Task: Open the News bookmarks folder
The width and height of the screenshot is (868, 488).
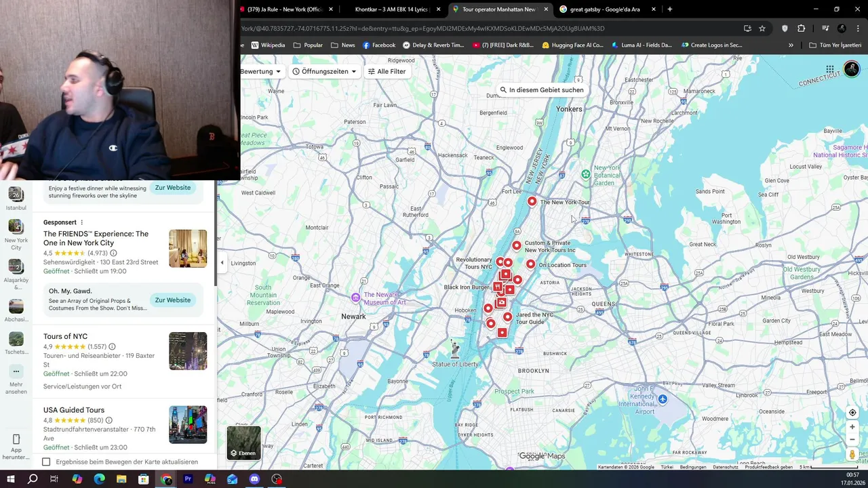Action: point(342,45)
